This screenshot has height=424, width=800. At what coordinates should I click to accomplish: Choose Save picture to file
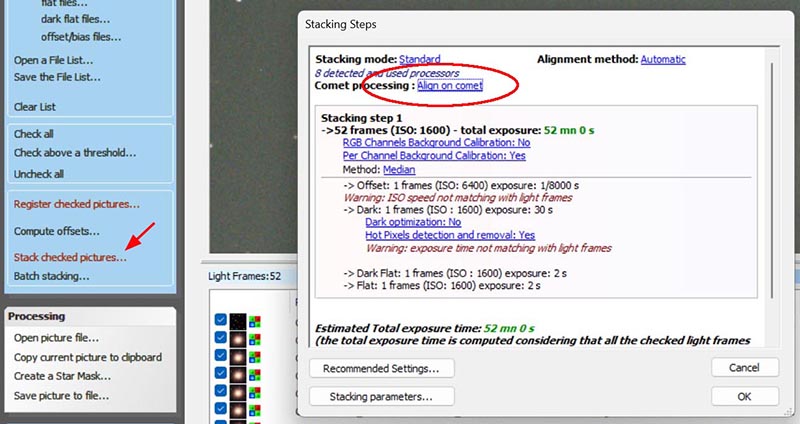61,395
